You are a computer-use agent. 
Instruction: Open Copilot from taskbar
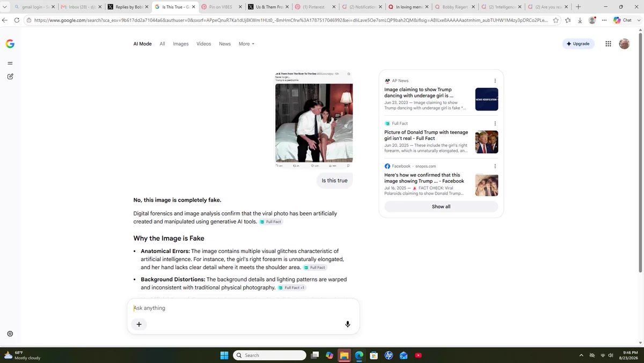[x=330, y=355]
